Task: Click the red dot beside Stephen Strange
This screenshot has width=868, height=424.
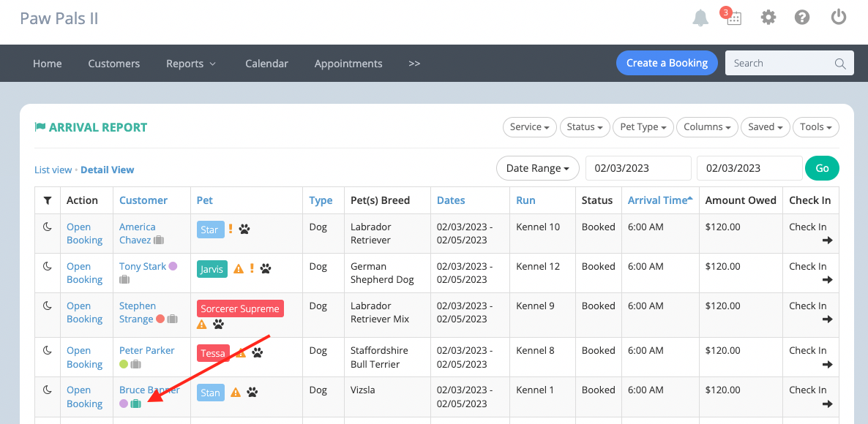Action: click(160, 319)
